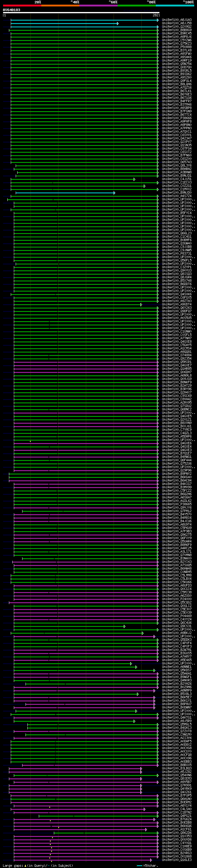Viewport: 197px width, 868px height.
Task: Select UniRef100_B0BMF6 entry
Action: pyautogui.click(x=177, y=240)
